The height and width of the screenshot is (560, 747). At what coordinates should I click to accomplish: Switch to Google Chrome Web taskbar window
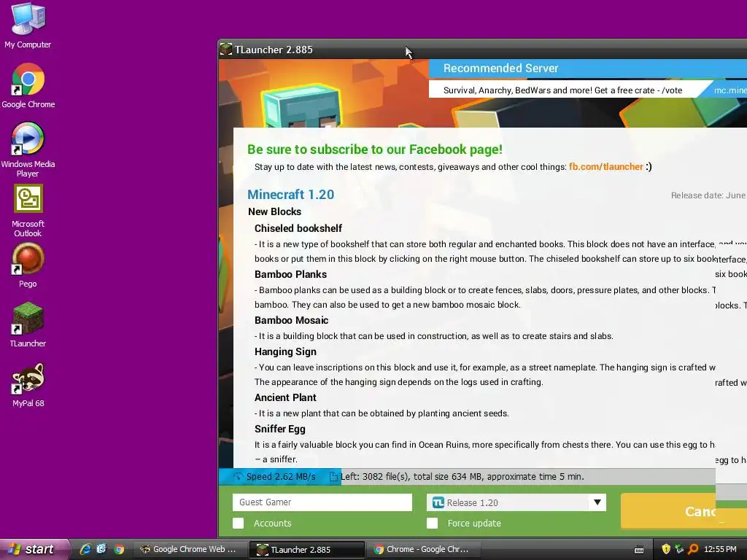pyautogui.click(x=190, y=549)
